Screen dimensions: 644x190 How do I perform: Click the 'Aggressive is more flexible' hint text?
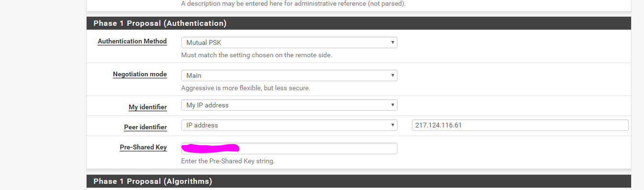click(245, 88)
